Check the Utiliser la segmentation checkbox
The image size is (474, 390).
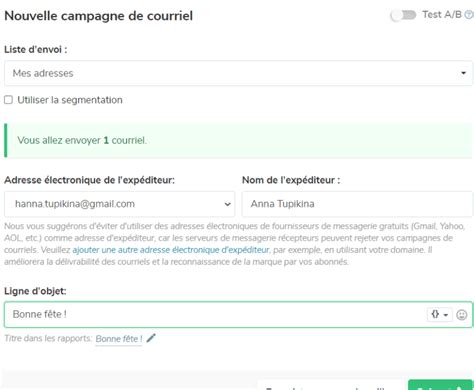[8, 100]
